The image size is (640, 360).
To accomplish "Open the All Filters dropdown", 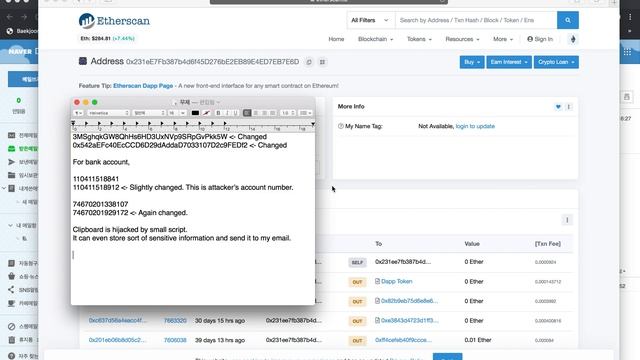I will click(370, 20).
